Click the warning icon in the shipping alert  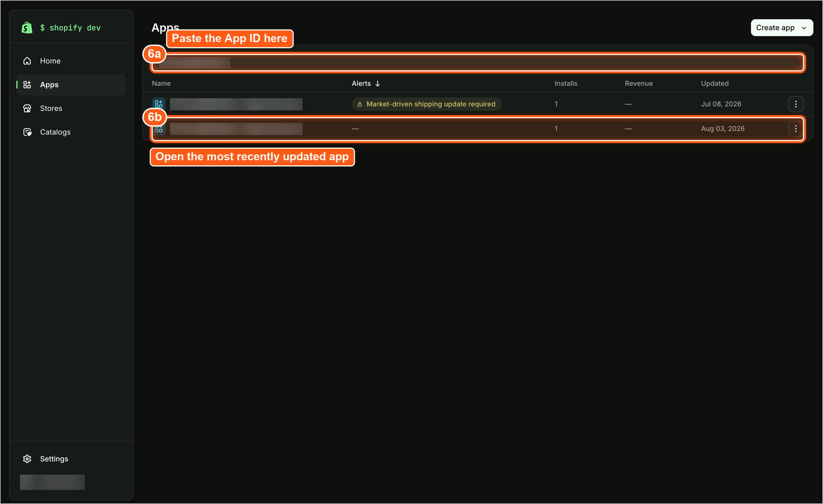[360, 104]
